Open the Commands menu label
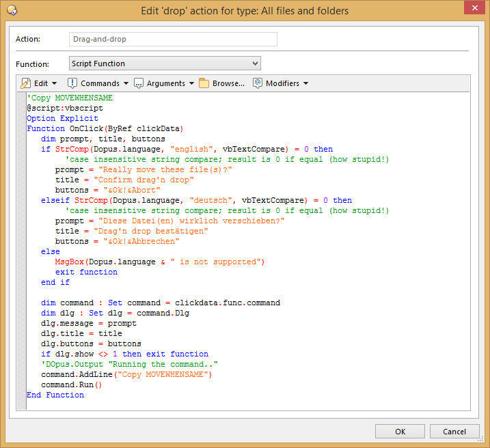This screenshot has width=490, height=448. [x=100, y=83]
